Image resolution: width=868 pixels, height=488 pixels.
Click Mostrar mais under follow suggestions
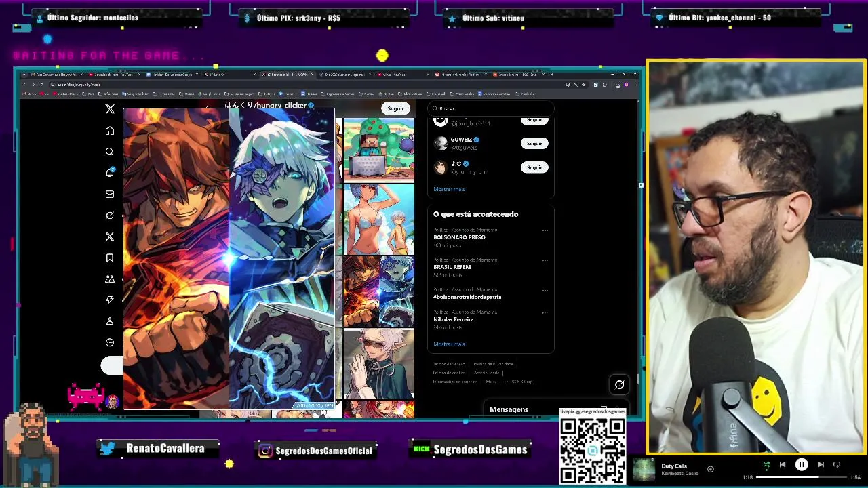pyautogui.click(x=449, y=189)
